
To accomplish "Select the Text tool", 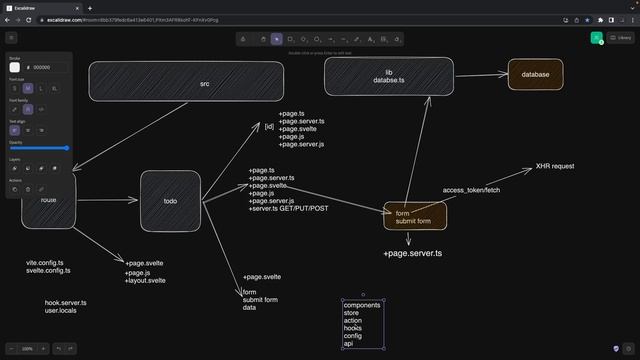I will [370, 39].
